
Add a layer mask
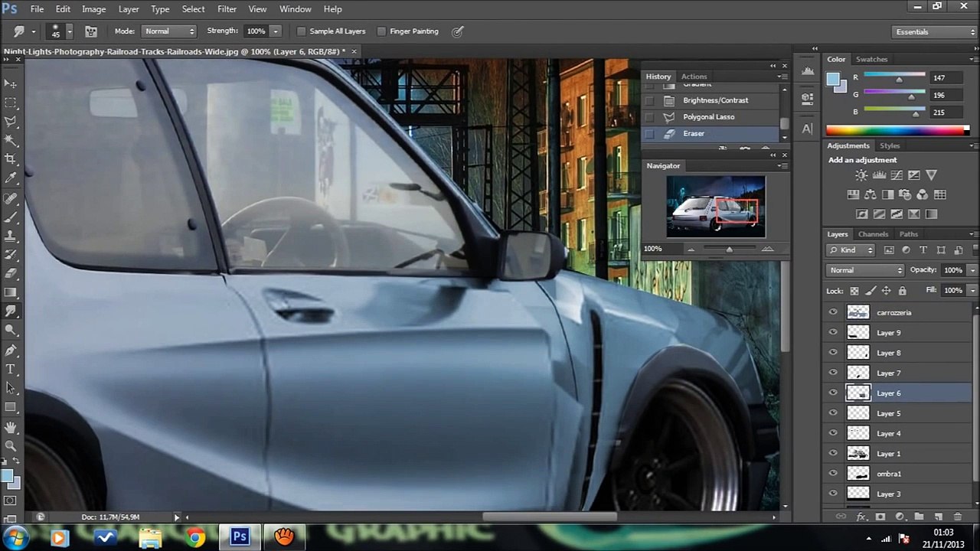pos(880,517)
